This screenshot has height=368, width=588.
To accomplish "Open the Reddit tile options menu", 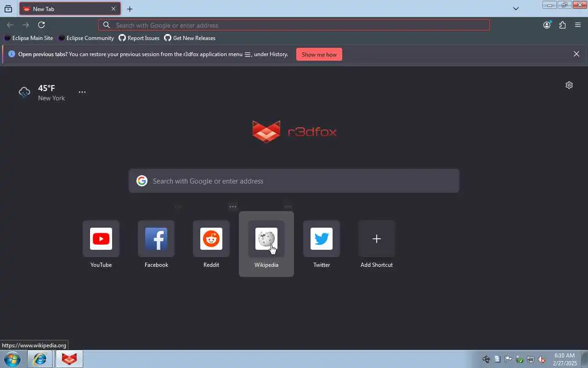I will pos(233,207).
